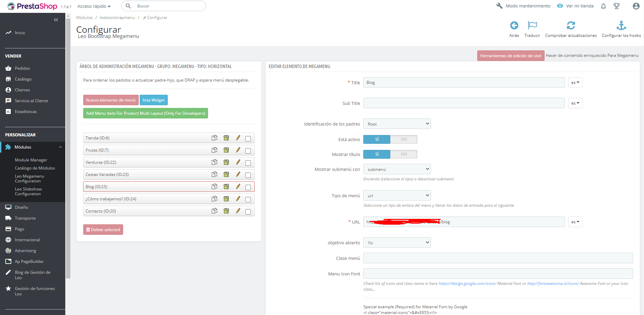644x315 pixels.
Task: Click the Comprobar actualizaciones refresh icon
Action: (571, 25)
